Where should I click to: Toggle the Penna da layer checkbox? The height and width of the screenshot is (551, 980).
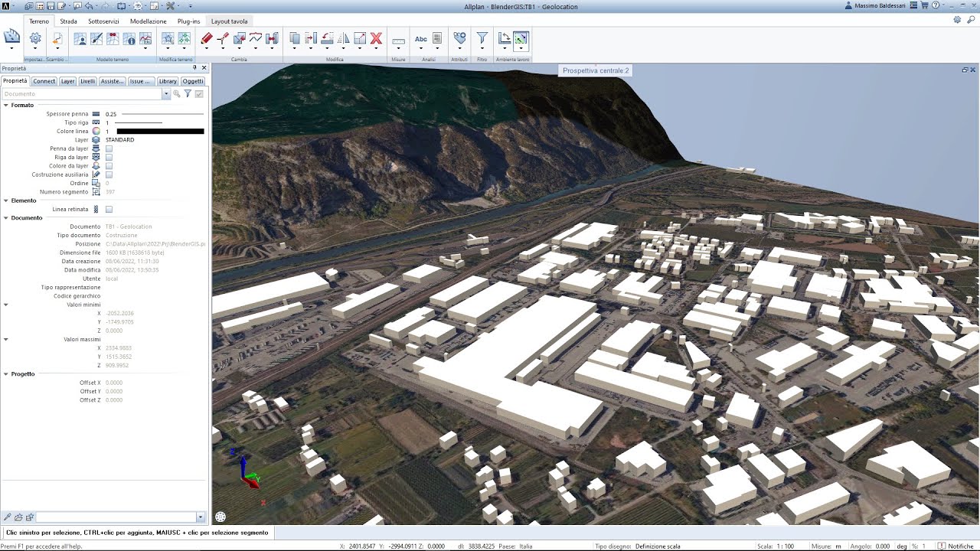tap(109, 148)
